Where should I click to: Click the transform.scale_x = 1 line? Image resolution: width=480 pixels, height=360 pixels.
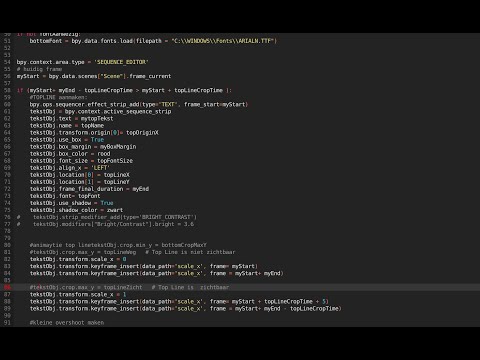[78, 294]
